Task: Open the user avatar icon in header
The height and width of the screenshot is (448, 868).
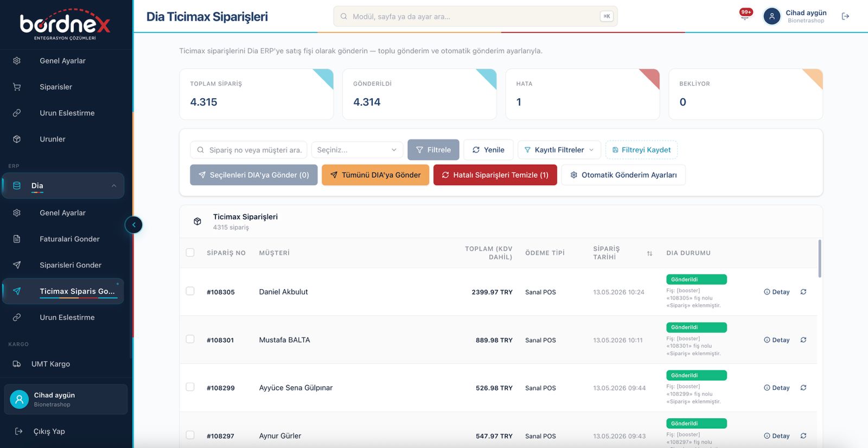Action: [x=771, y=16]
